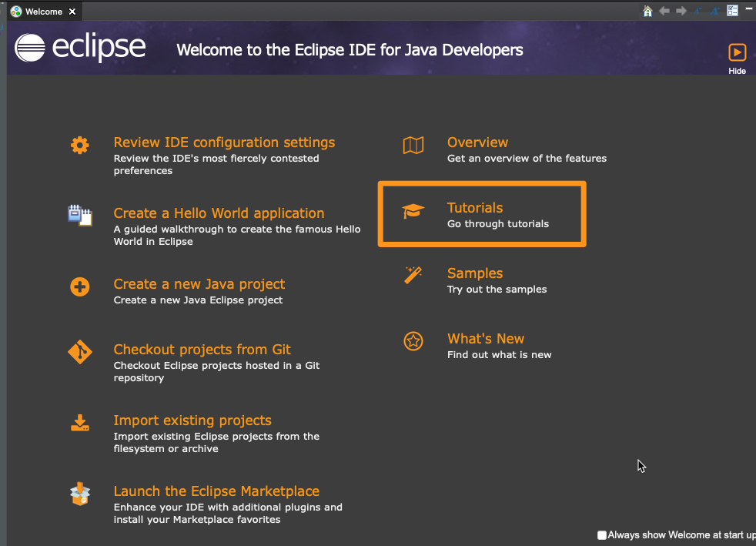
Task: Toggle Always show Welcome at start up
Action: tap(602, 535)
